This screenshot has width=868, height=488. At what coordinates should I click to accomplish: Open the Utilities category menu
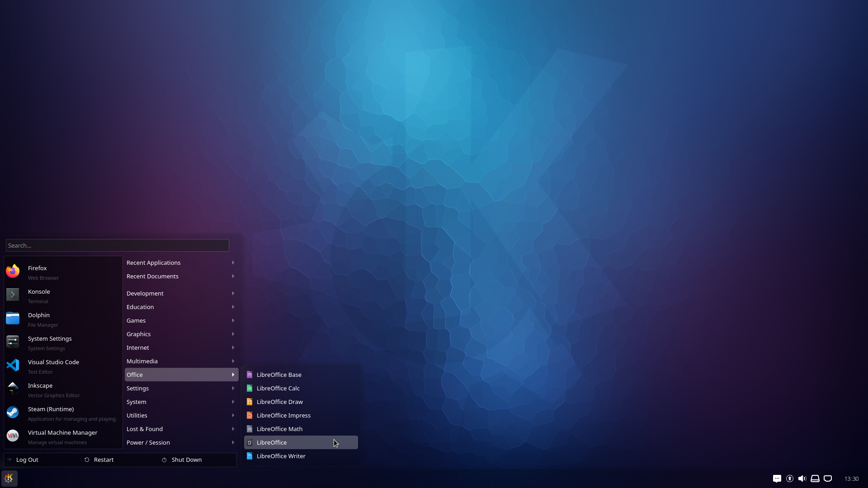coord(181,415)
